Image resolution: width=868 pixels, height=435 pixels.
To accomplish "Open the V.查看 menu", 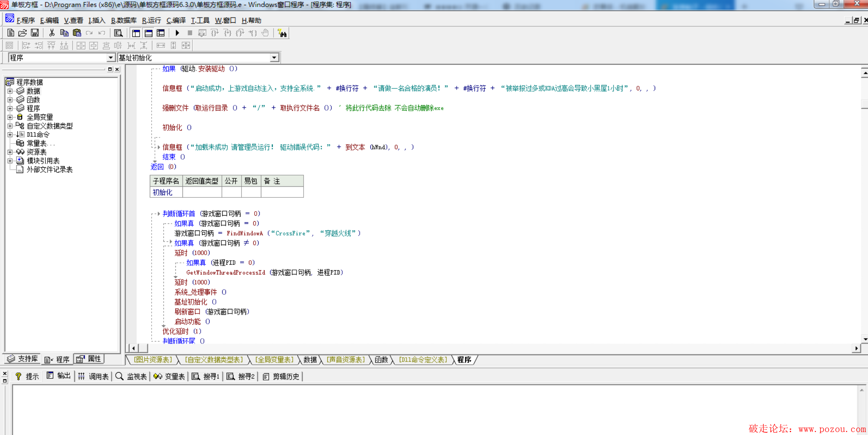I will (73, 20).
